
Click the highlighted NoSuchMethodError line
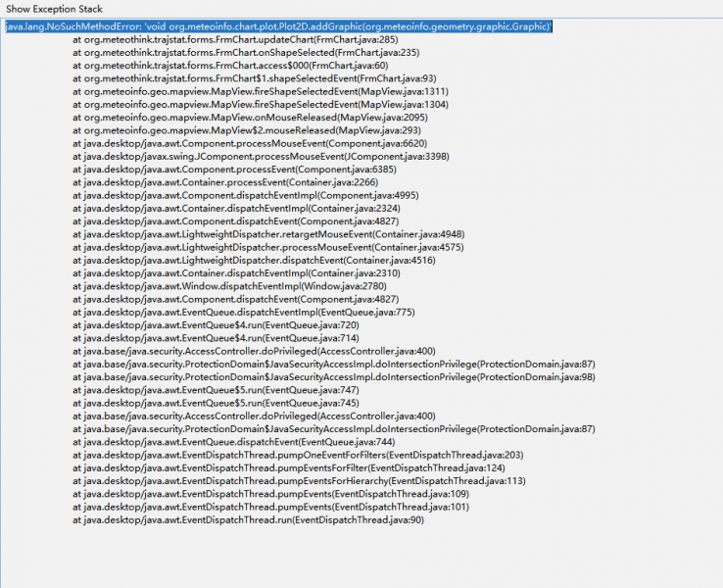coord(278,26)
